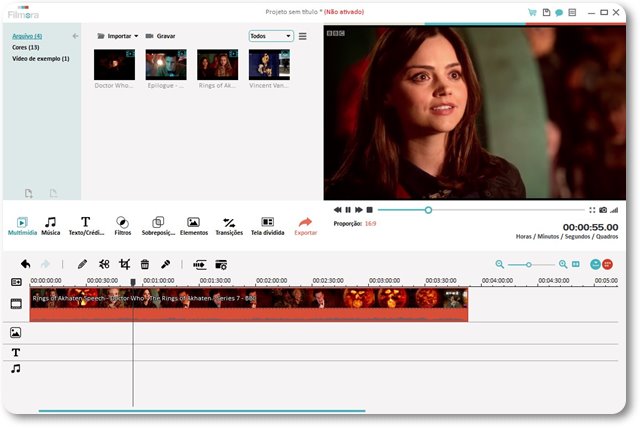Open the Transições tab
The height and width of the screenshot is (428, 640).
229,226
